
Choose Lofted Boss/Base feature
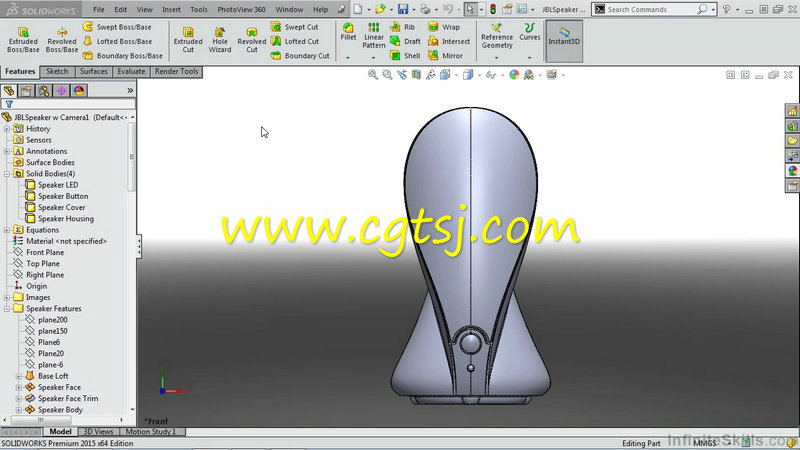[x=117, y=41]
